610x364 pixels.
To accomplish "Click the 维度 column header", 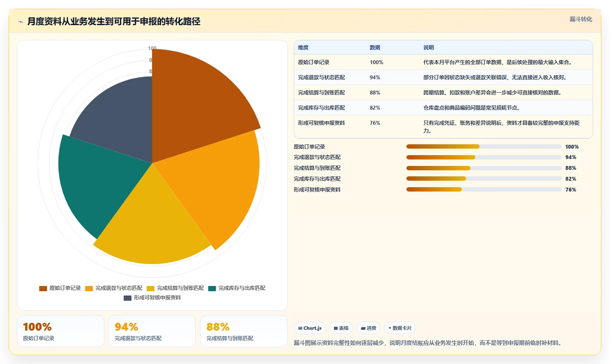I will click(x=303, y=48).
